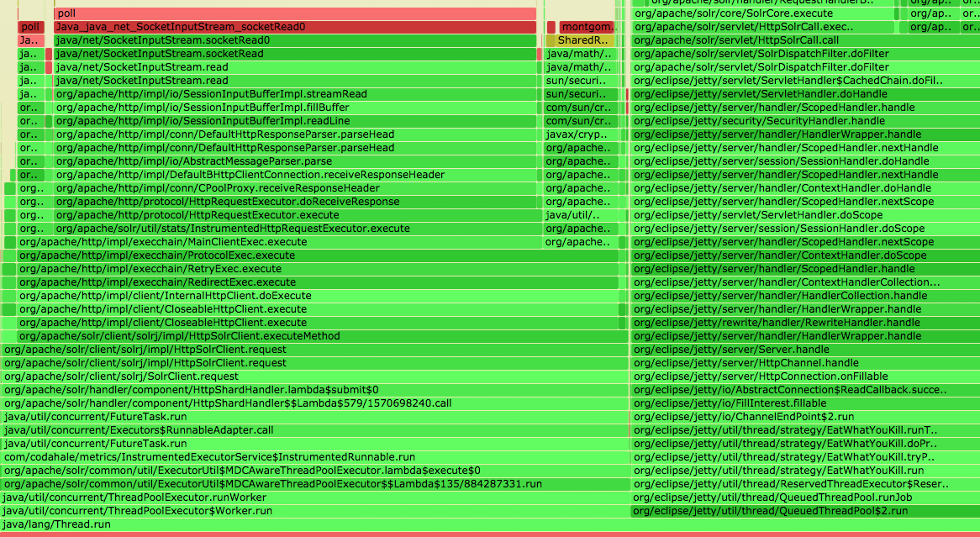
Task: Click QueuedThreadPool$2.run frame
Action: (805, 511)
